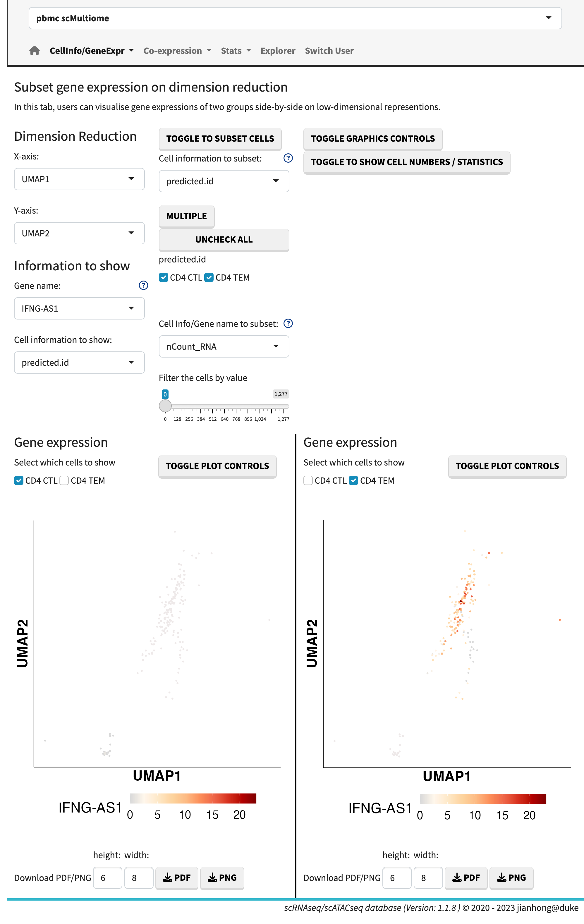Open the IFNG-AS1 gene name dropdown
Viewport: 584px width, 924px height.
click(x=79, y=308)
